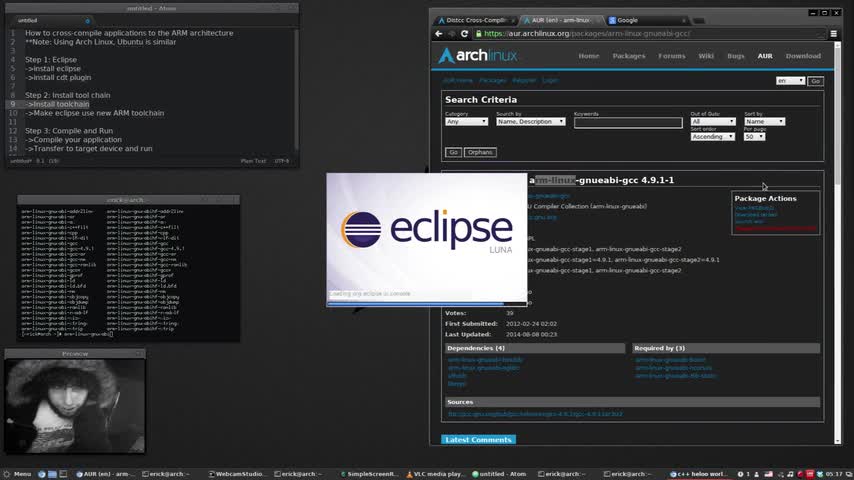
Task: Click the Go search button
Action: [x=453, y=153]
